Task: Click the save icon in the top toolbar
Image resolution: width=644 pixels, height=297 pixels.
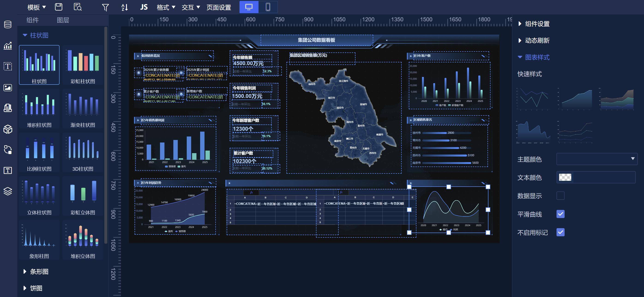Action: click(58, 7)
